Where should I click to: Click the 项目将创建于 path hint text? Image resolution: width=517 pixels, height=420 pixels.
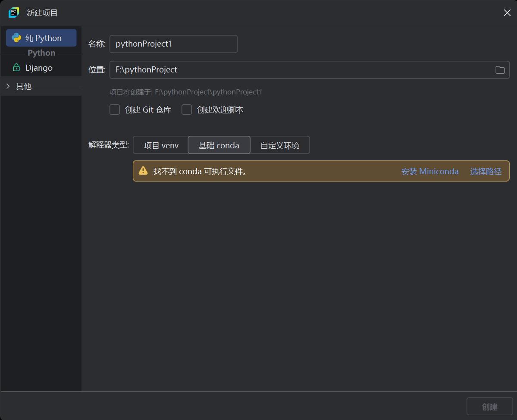coord(186,92)
